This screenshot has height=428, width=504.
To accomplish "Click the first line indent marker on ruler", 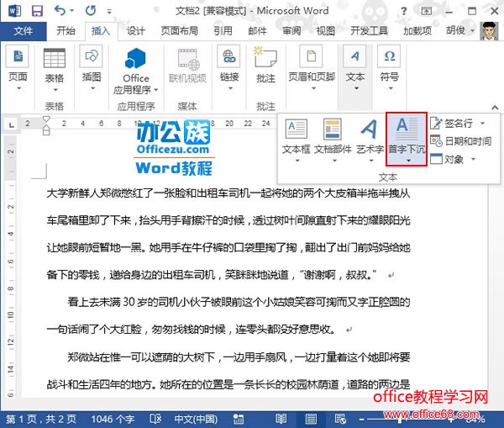I will 46,119.
